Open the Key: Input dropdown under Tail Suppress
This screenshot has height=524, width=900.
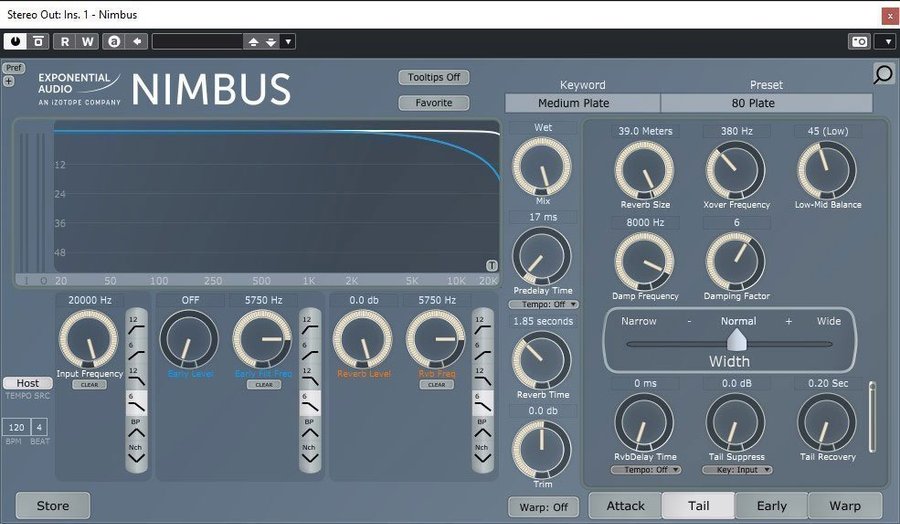(737, 469)
